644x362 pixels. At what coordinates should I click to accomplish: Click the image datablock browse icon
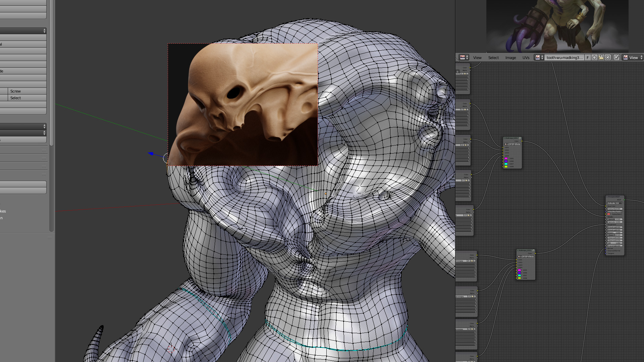point(539,57)
